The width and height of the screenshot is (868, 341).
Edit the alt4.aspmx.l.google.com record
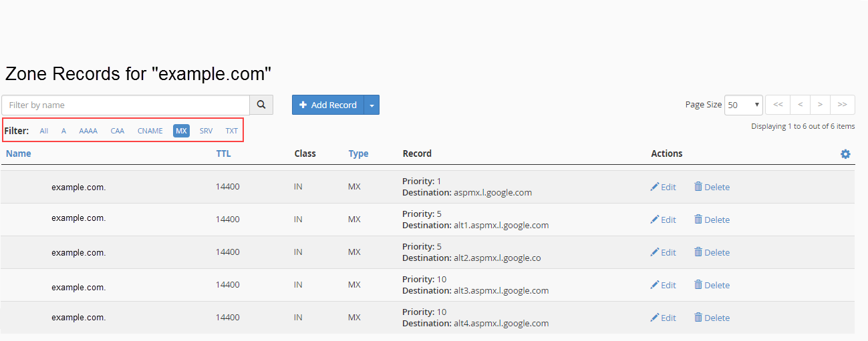[x=663, y=318]
